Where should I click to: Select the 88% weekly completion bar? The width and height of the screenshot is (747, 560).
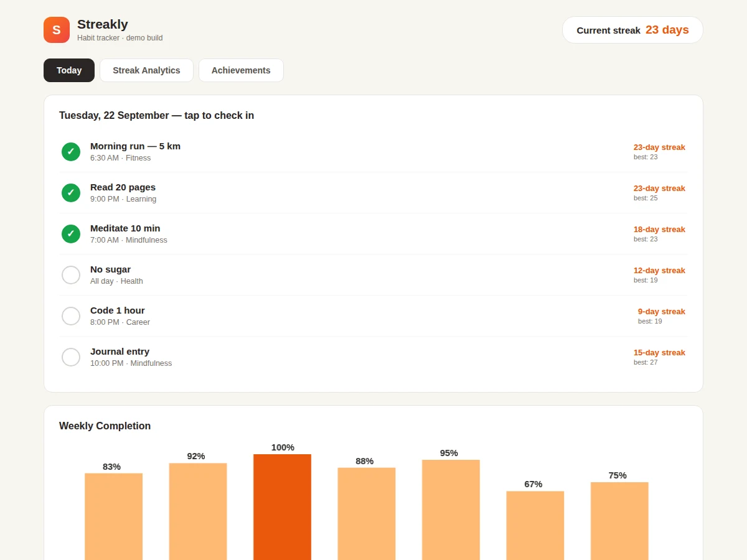[367, 514]
